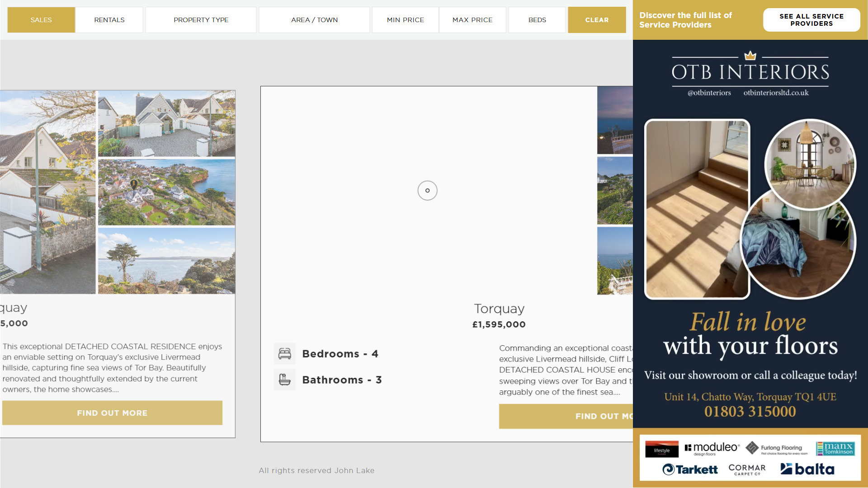Click FIND OUT MORE on left property
The height and width of the screenshot is (488, 868).
[x=112, y=413]
